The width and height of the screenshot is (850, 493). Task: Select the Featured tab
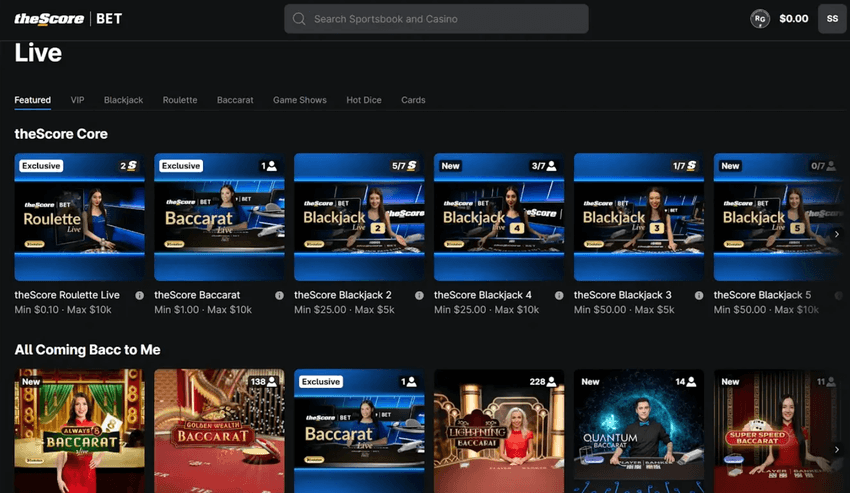(33, 100)
